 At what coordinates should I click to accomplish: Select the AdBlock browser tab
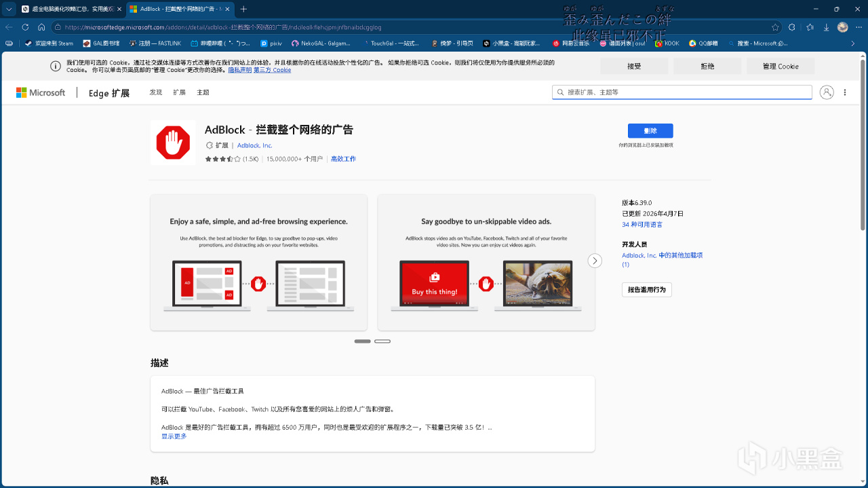179,9
